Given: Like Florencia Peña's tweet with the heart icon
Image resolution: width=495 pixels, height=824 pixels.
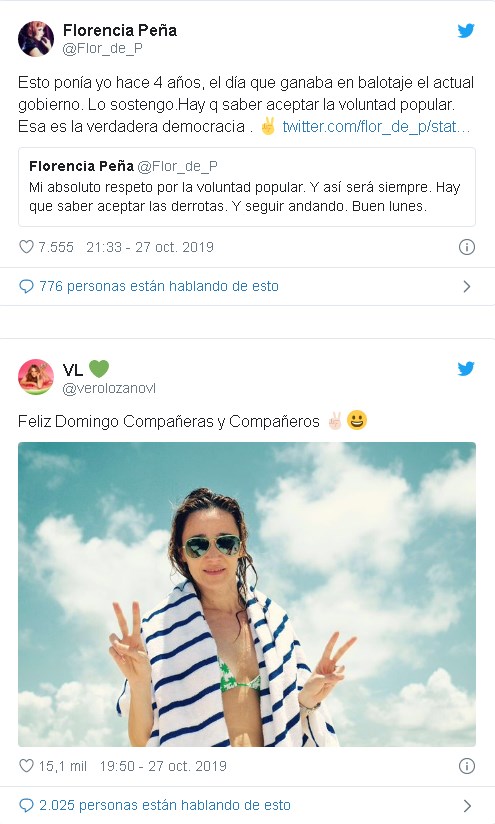Looking at the screenshot, I should (26, 246).
